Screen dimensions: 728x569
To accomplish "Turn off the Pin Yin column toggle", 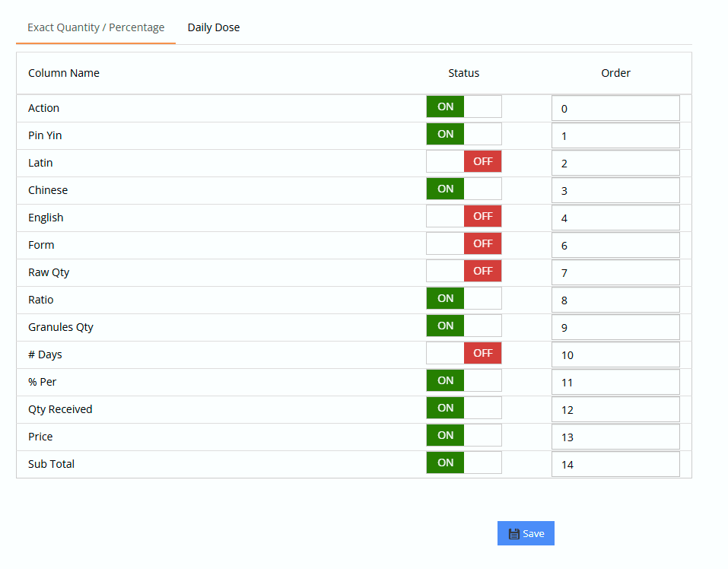I will (x=464, y=134).
